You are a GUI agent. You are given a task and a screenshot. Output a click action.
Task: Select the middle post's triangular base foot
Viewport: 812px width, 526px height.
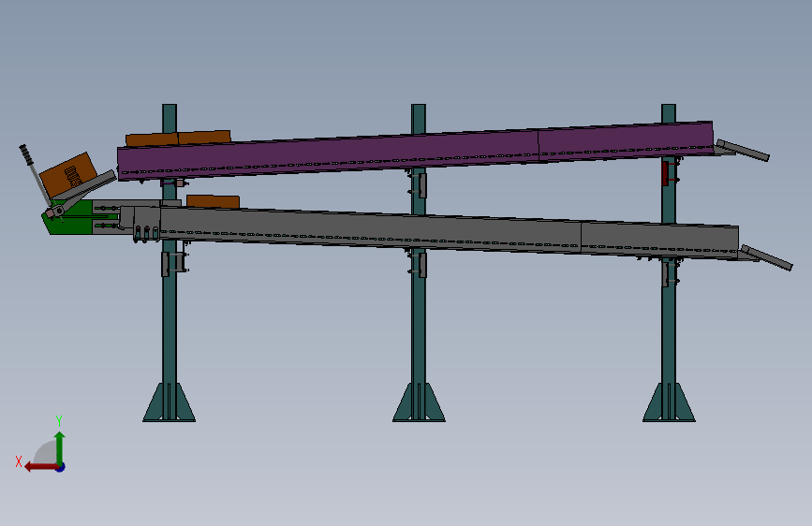coord(419,402)
